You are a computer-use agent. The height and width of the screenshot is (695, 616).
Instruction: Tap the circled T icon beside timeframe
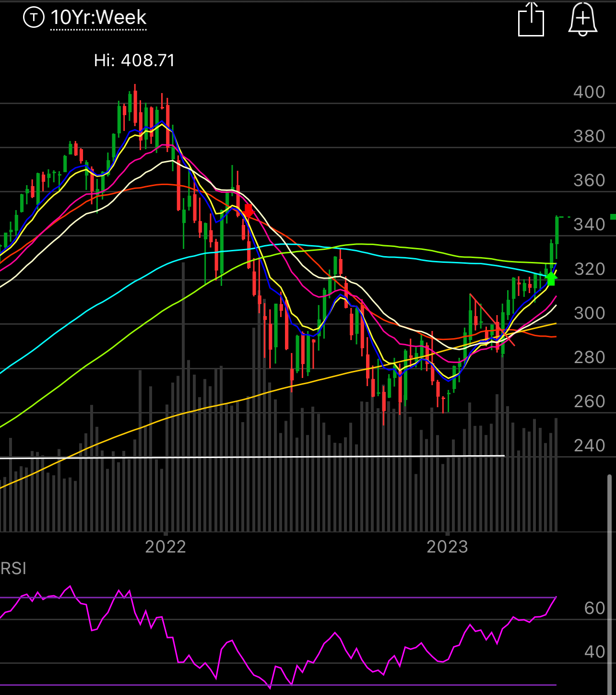[34, 18]
